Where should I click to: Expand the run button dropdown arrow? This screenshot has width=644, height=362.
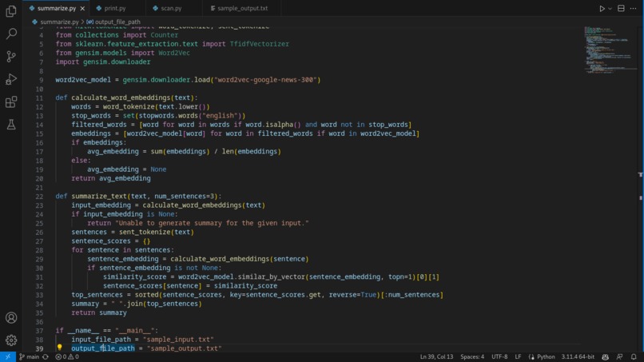pos(610,8)
